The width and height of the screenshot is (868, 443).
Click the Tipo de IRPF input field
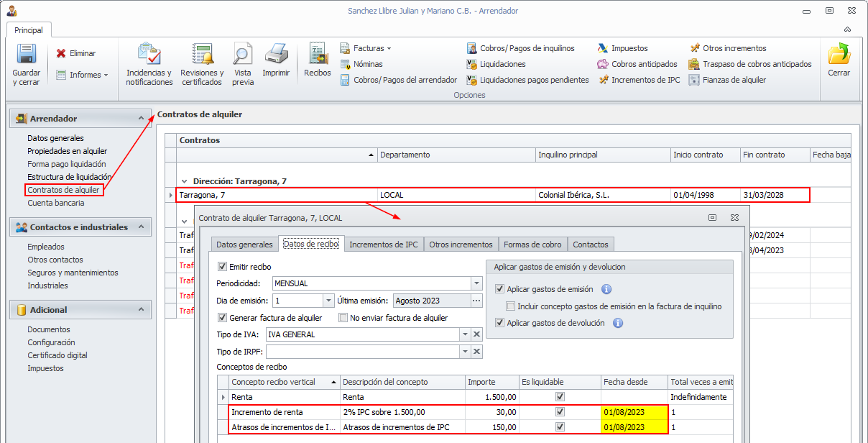click(362, 351)
